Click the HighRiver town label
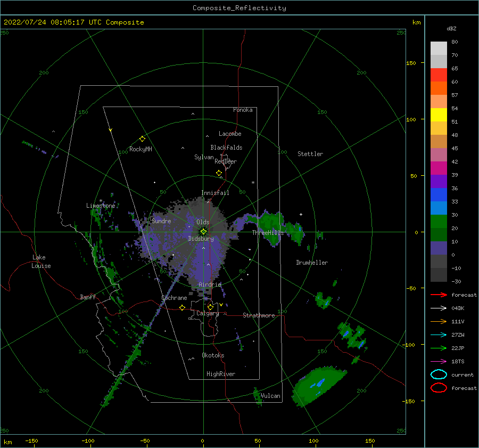 (x=221, y=374)
